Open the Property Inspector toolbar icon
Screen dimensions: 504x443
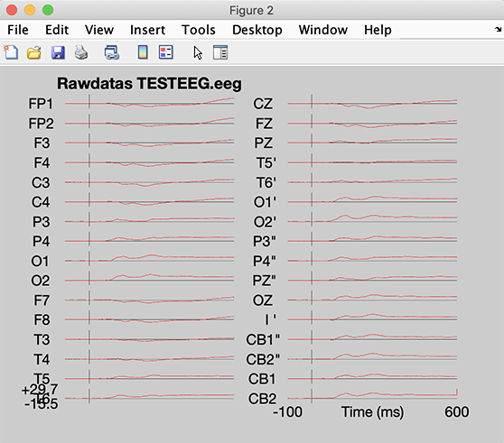pyautogui.click(x=220, y=52)
